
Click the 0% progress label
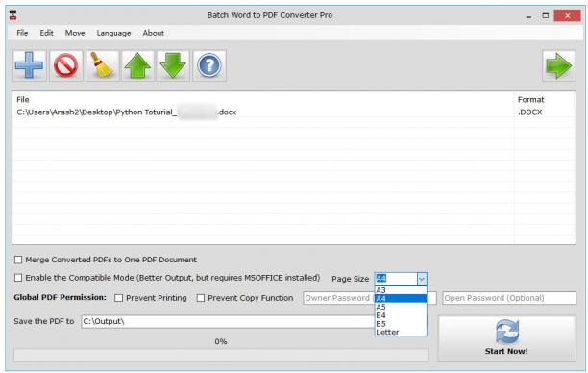(221, 342)
